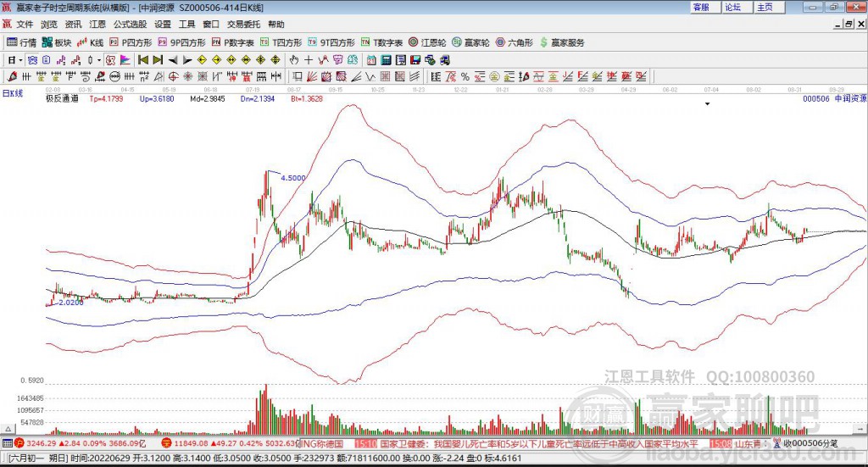Click the 2.0200 price low label
The width and height of the screenshot is (868, 467).
pyautogui.click(x=71, y=303)
